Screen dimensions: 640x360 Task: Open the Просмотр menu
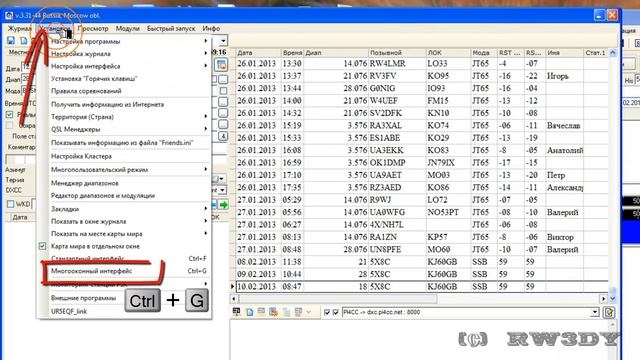(93, 29)
